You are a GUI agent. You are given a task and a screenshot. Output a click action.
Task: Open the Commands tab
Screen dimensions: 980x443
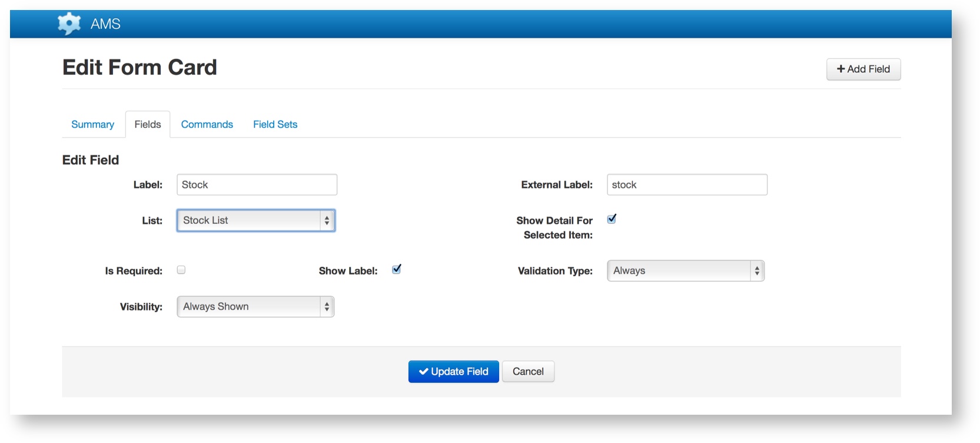coord(207,124)
